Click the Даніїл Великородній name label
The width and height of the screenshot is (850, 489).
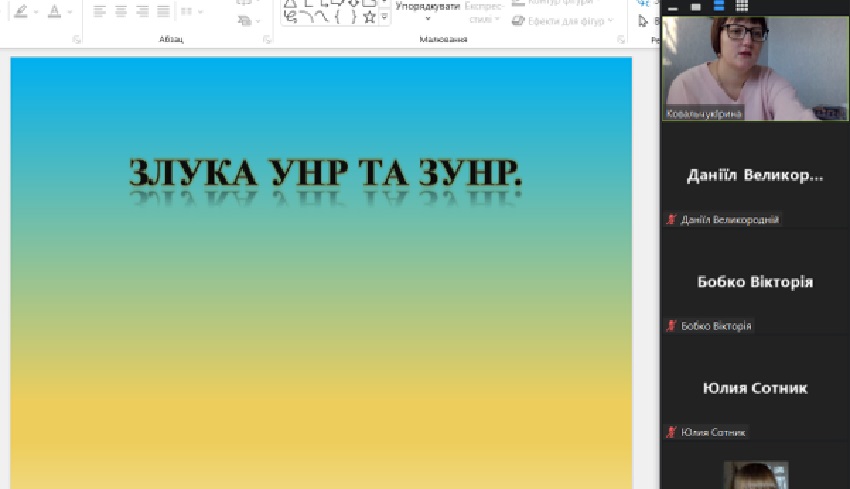point(730,220)
